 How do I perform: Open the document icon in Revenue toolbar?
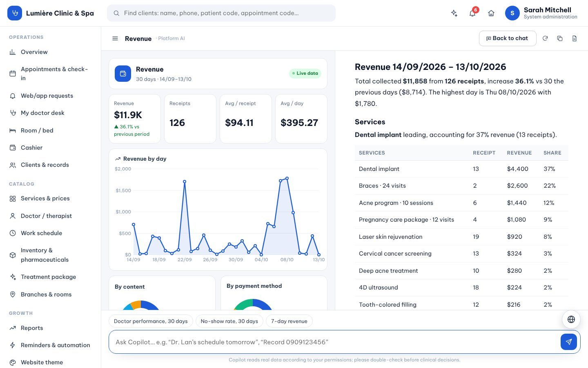(x=575, y=38)
